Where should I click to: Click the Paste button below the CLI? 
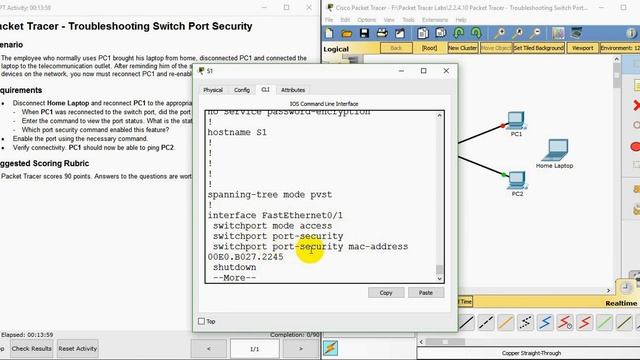(426, 293)
